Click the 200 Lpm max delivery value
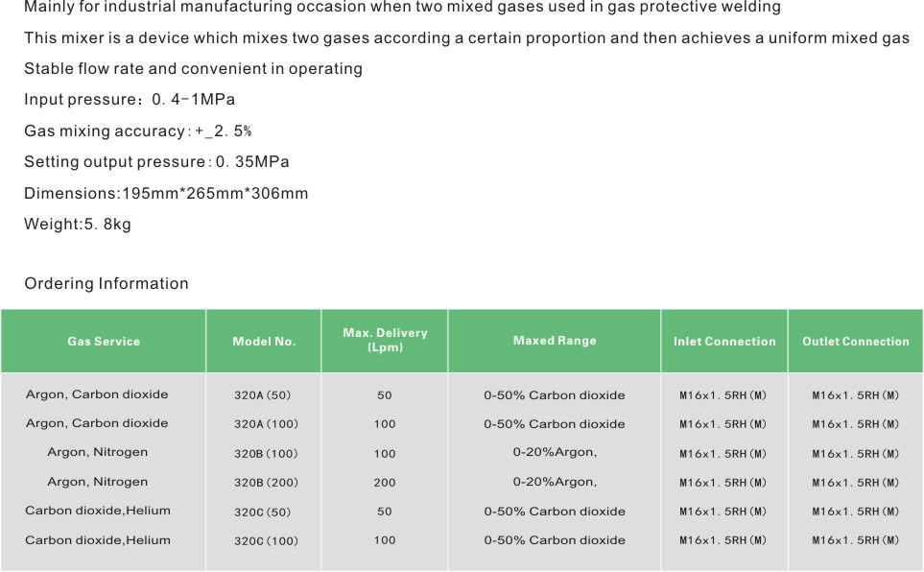The width and height of the screenshot is (924, 572). [x=385, y=483]
